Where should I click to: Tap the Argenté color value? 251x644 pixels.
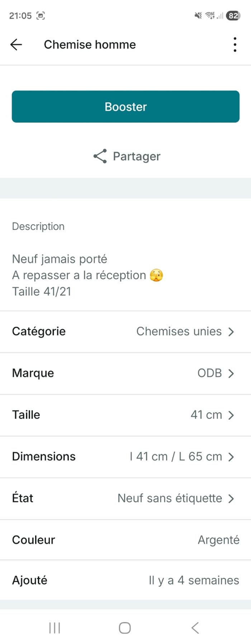[218, 540]
